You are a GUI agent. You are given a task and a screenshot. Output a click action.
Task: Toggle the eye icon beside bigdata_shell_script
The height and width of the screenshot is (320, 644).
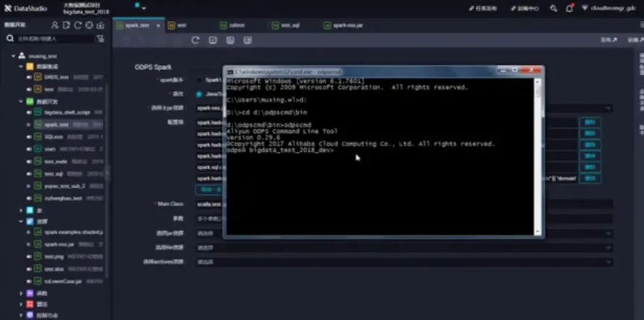(29, 112)
